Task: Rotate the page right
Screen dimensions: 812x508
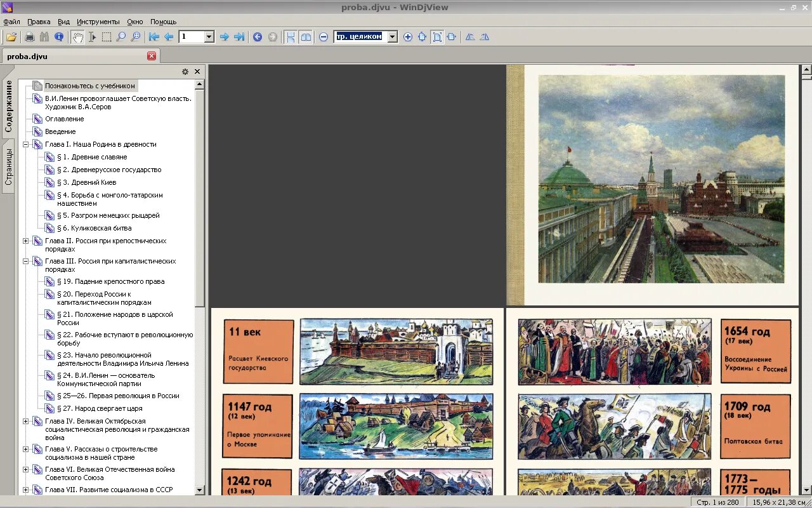Action: [485, 37]
